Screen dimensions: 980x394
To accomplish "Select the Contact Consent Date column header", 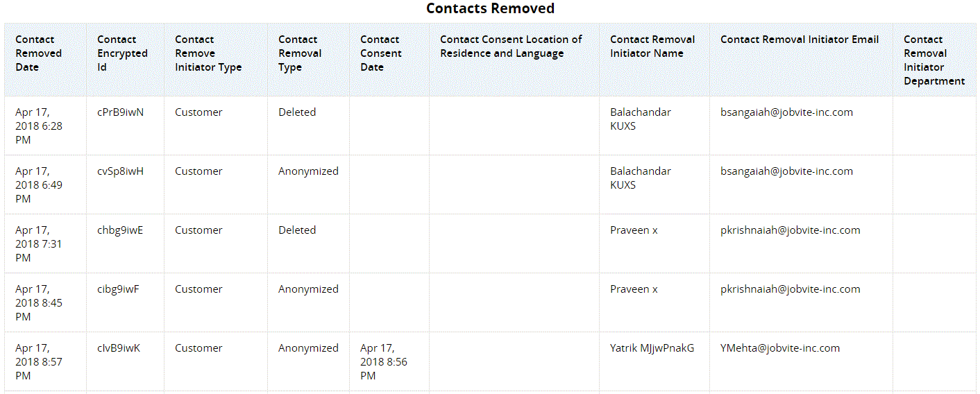I will [380, 53].
